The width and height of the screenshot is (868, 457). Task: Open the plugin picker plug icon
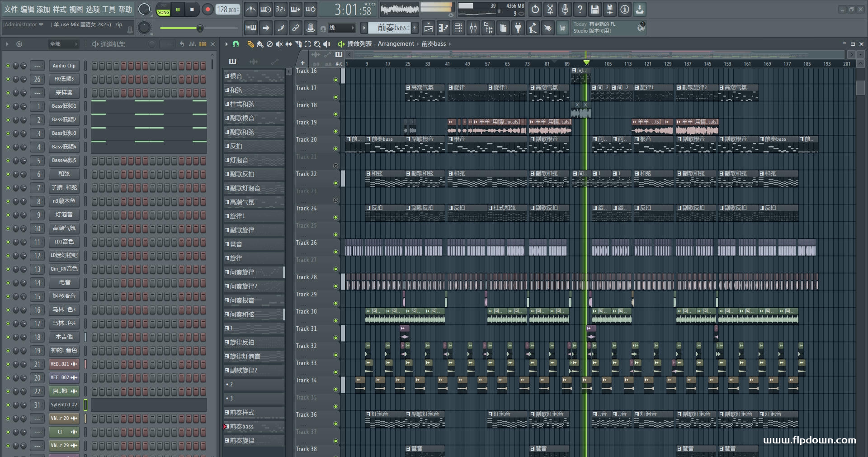(518, 28)
